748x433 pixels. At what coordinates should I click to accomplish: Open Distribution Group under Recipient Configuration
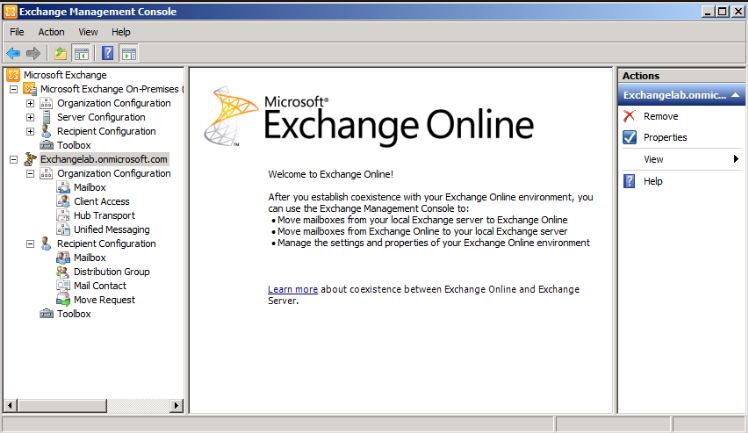(111, 271)
